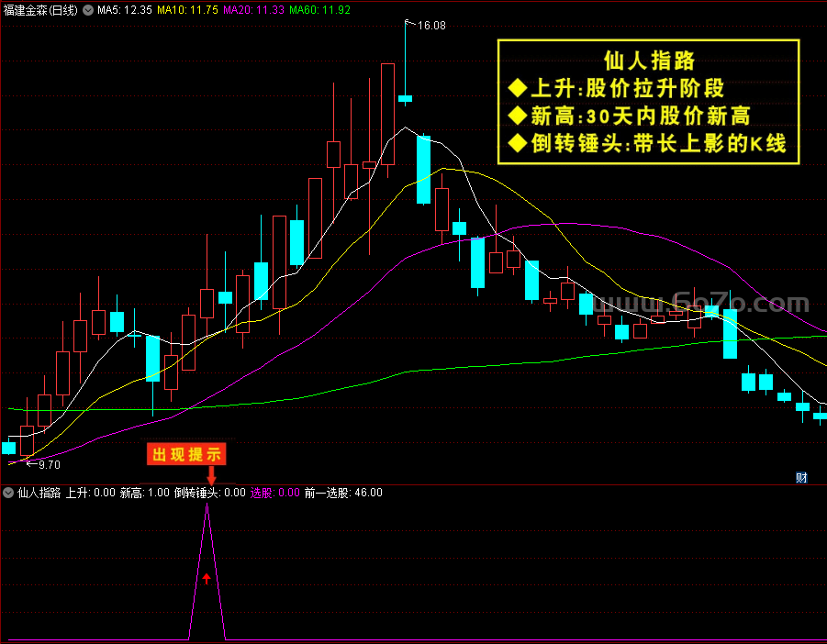Click the 仙人指路 indicator name label

click(39, 493)
